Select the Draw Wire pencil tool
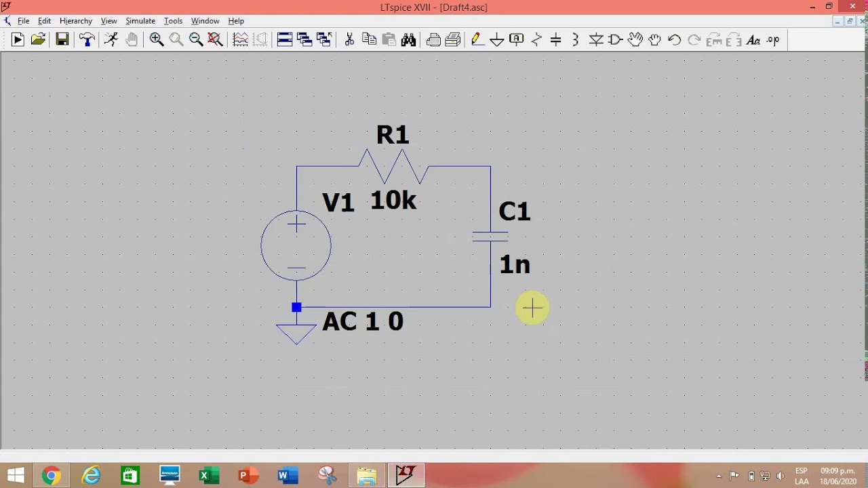Viewport: 868px width, 488px height. pyautogui.click(x=477, y=40)
